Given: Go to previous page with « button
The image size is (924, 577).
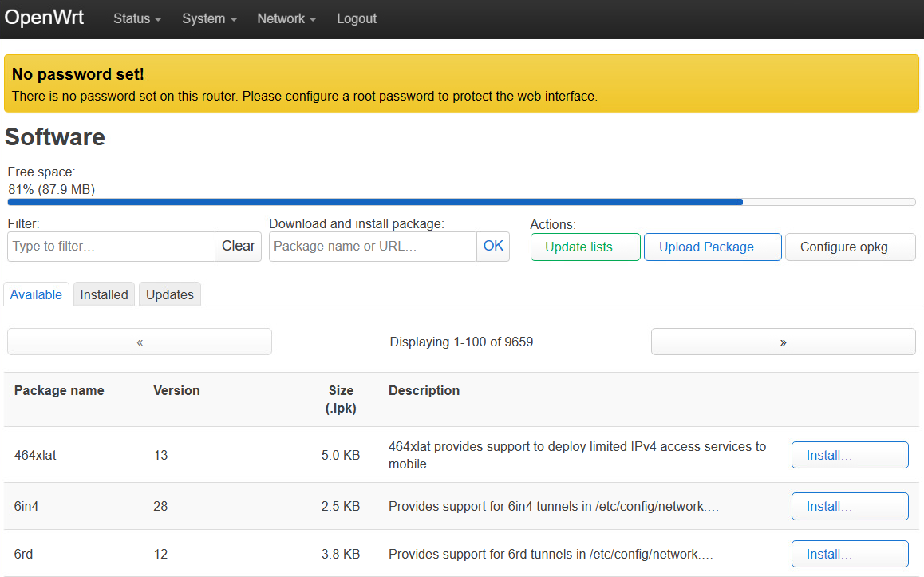Looking at the screenshot, I should (x=140, y=342).
